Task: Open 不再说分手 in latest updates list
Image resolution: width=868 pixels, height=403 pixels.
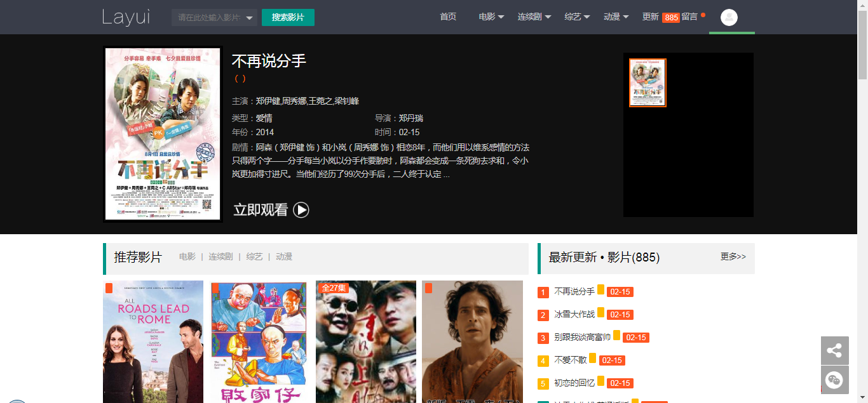Action: click(x=574, y=291)
